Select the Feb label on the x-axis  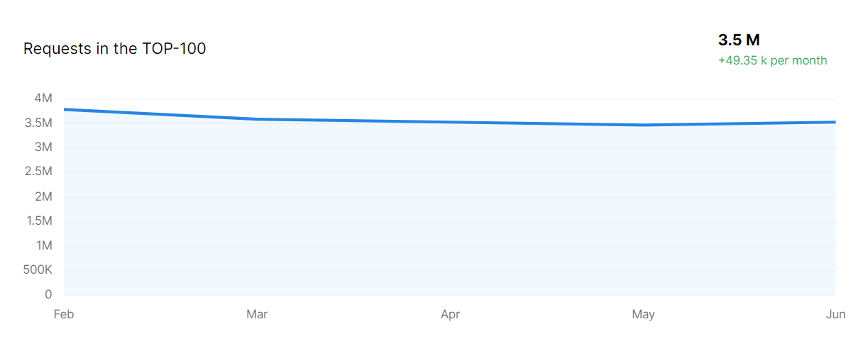64,314
